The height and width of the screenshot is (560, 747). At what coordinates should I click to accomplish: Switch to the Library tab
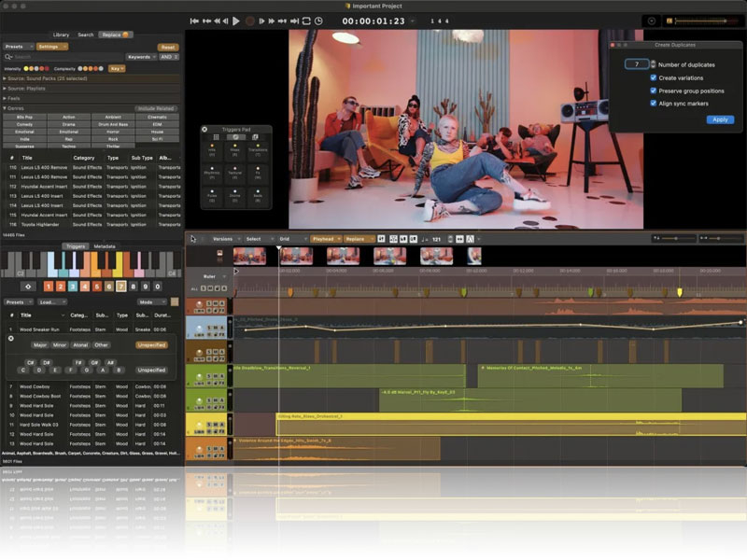tap(61, 35)
